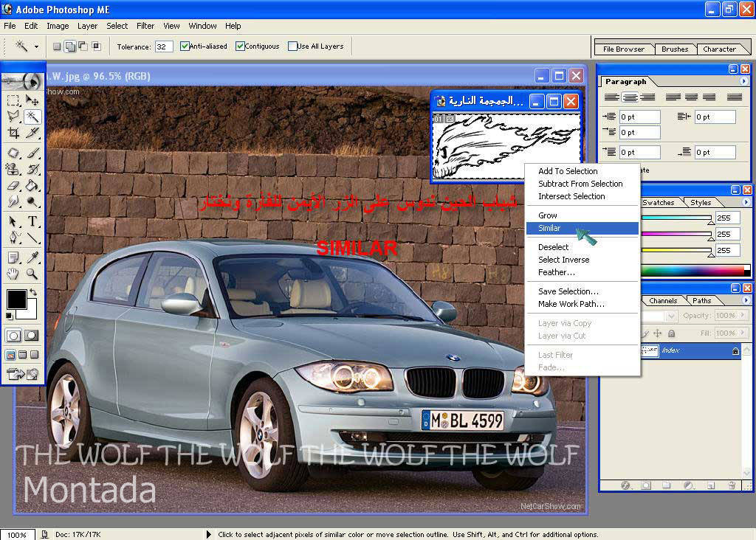Select the Slice tool
756x540 pixels.
pos(32,133)
